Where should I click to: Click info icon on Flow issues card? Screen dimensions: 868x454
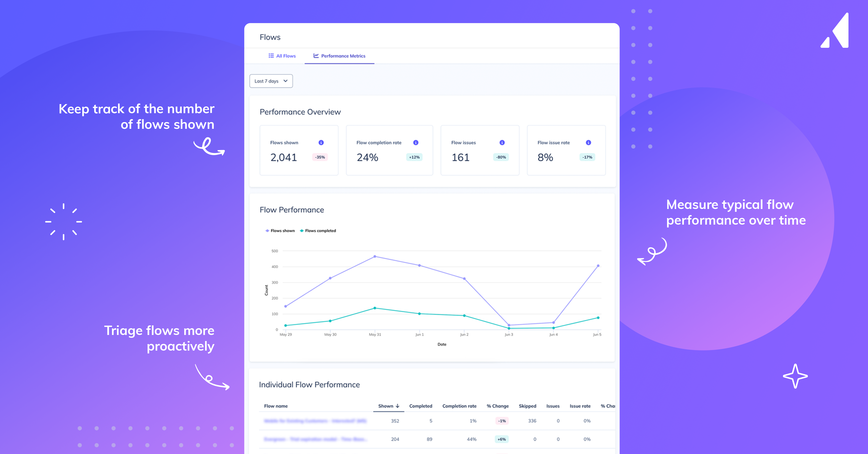point(502,143)
